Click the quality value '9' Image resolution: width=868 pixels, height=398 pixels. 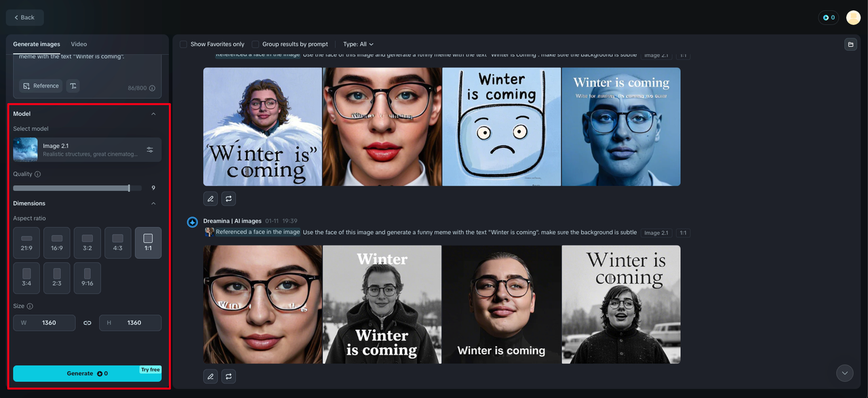153,188
